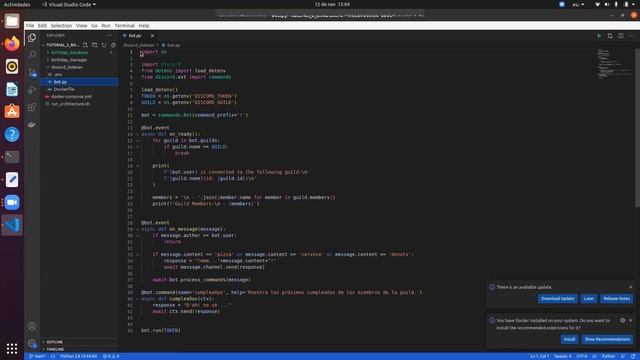
Task: Click the Download Update button
Action: (x=558, y=299)
